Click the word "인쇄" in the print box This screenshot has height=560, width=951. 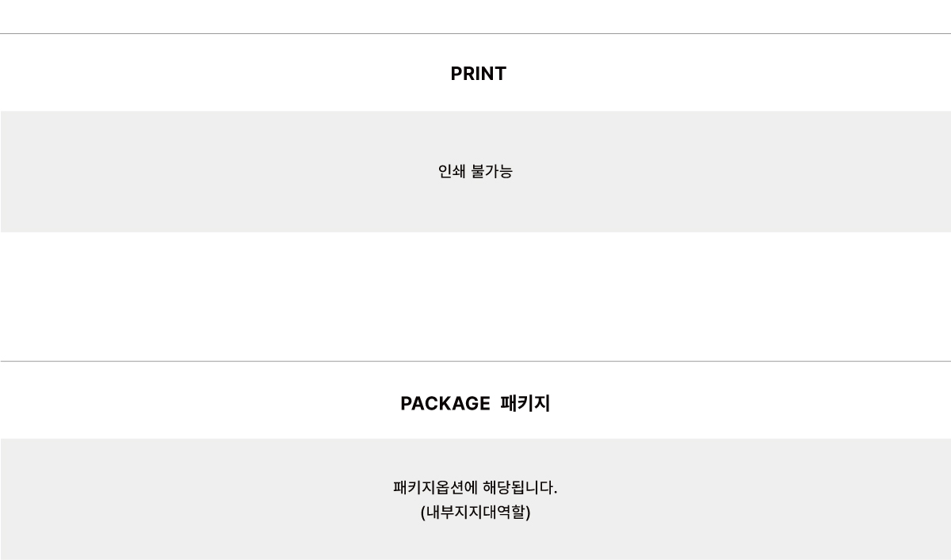452,171
